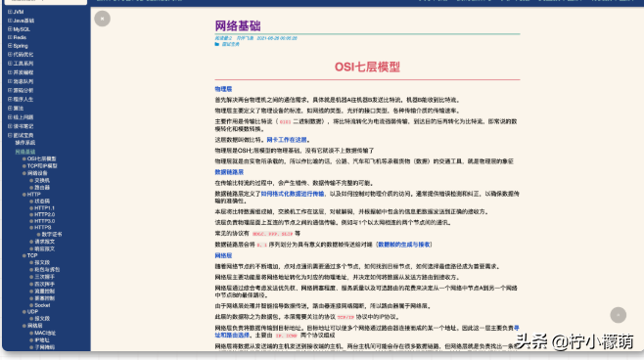Viewport: 644px width, 360px height.
Task: Jump to TCP和IP模型 in the outline
Action: 42,166
